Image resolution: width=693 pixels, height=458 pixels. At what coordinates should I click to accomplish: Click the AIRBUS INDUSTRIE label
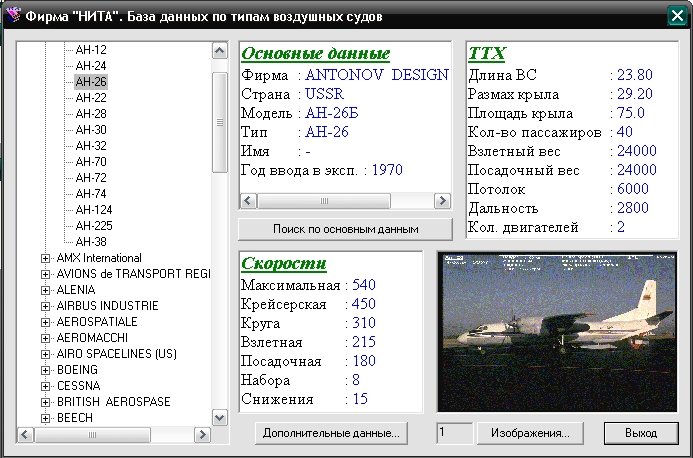click(107, 305)
